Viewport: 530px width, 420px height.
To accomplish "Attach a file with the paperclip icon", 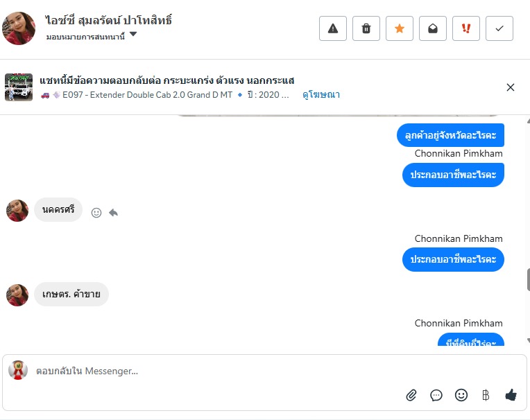I will point(411,395).
